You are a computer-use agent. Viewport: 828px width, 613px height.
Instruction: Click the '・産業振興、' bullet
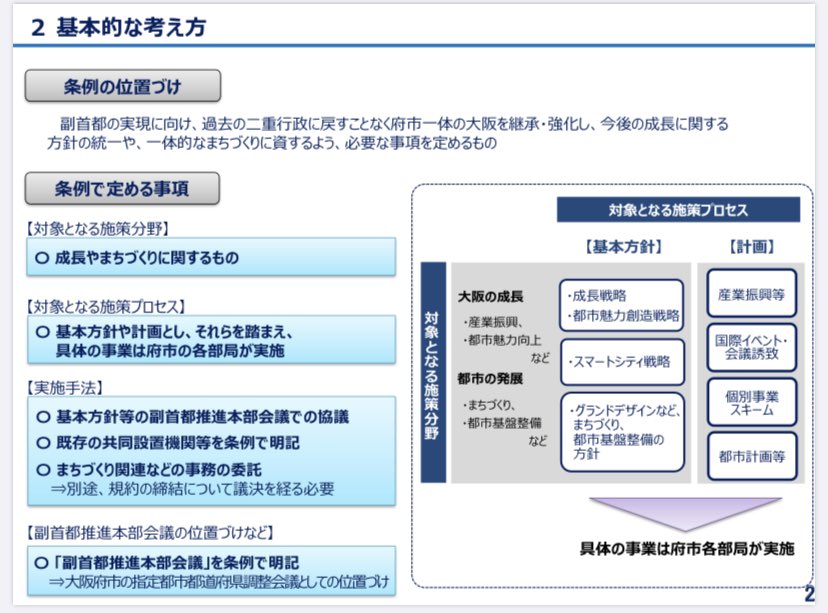(x=493, y=322)
